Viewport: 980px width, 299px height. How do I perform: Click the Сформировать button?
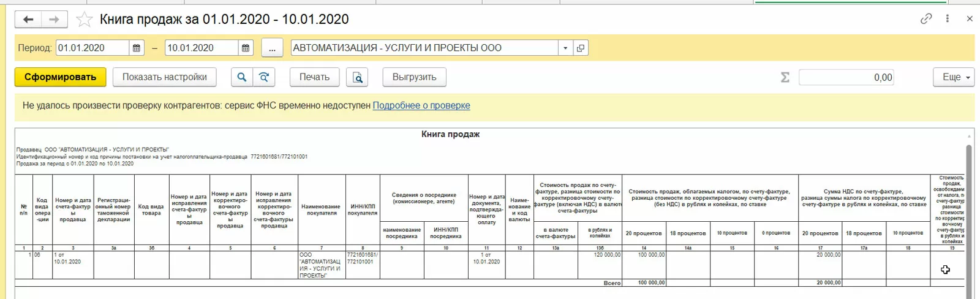[60, 77]
